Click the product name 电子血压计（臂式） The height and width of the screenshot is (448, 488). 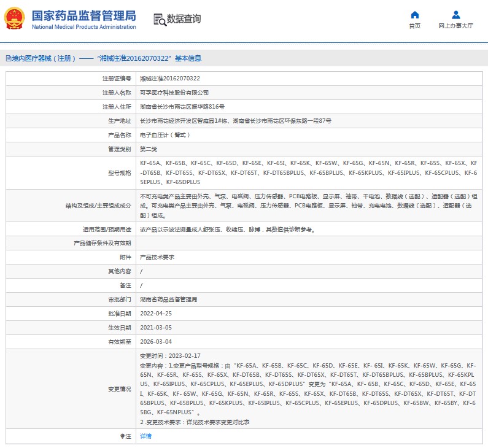[165, 135]
